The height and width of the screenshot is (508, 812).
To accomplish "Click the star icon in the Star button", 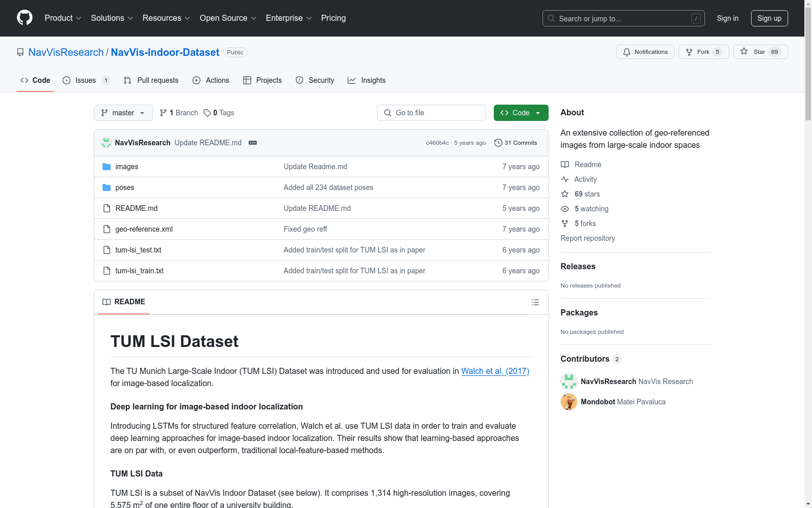I will click(x=744, y=51).
